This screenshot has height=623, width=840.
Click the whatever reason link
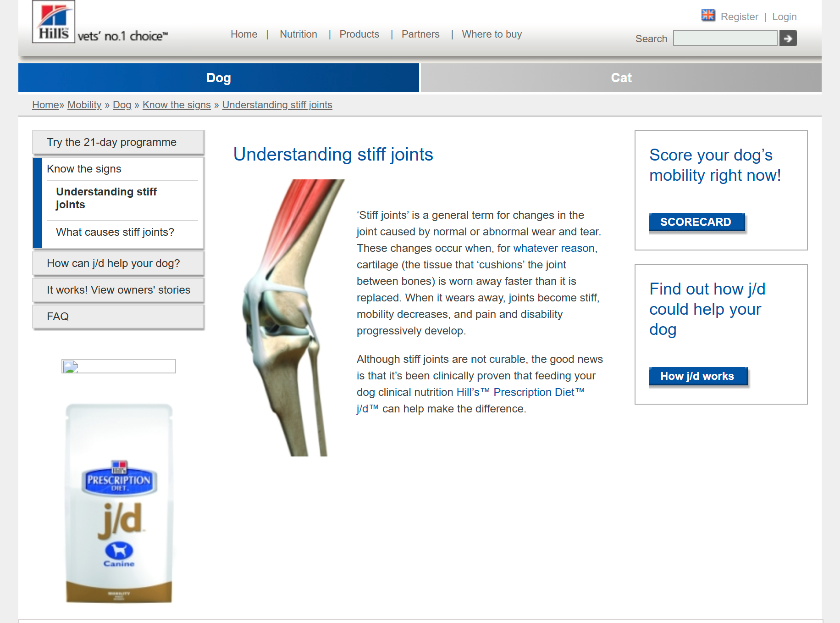554,248
